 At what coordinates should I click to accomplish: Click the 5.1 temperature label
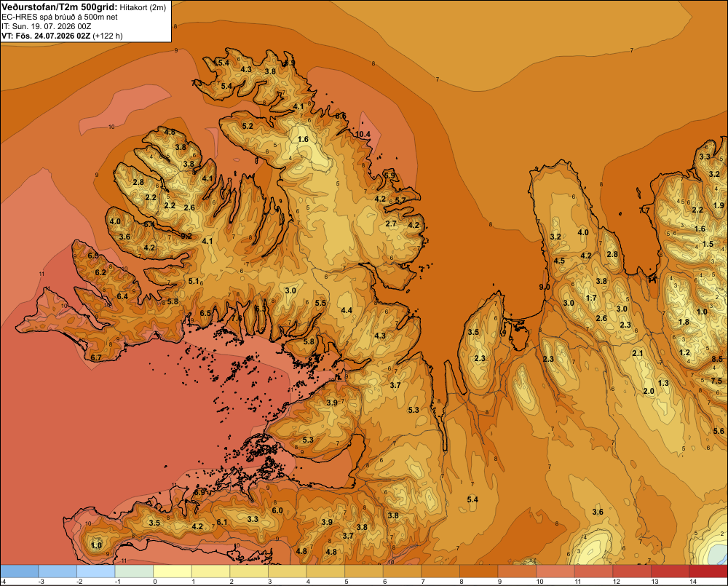point(194,281)
